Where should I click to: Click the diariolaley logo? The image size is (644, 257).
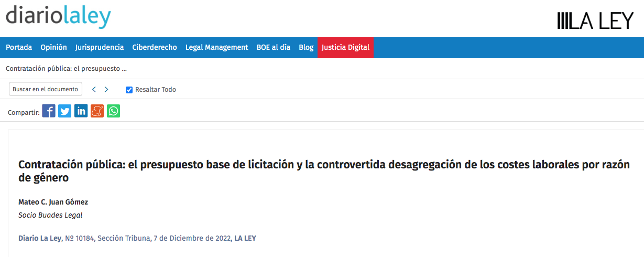click(x=58, y=16)
